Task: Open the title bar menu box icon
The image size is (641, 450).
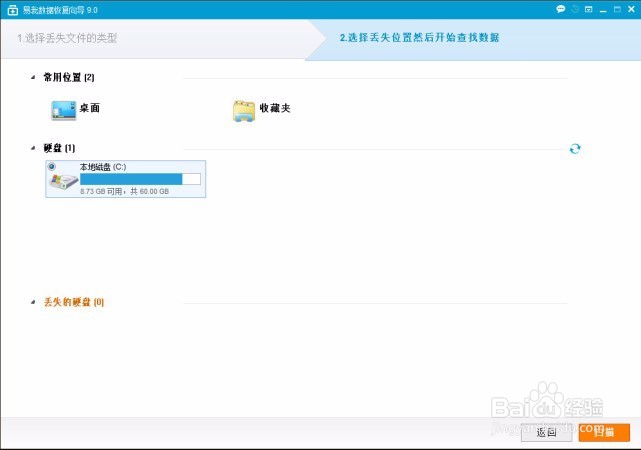Action: 589,9
